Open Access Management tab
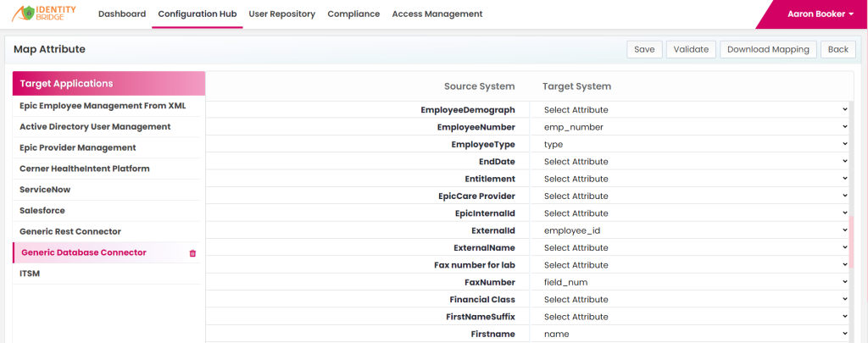This screenshot has height=343, width=868. point(437,14)
